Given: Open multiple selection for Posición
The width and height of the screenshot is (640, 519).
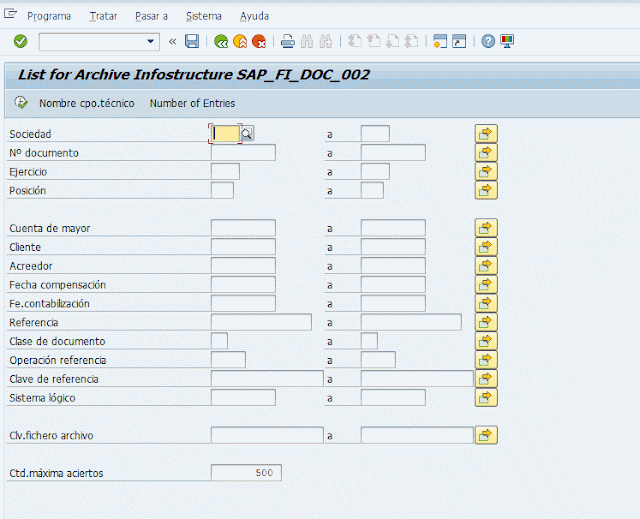Looking at the screenshot, I should point(486,190).
